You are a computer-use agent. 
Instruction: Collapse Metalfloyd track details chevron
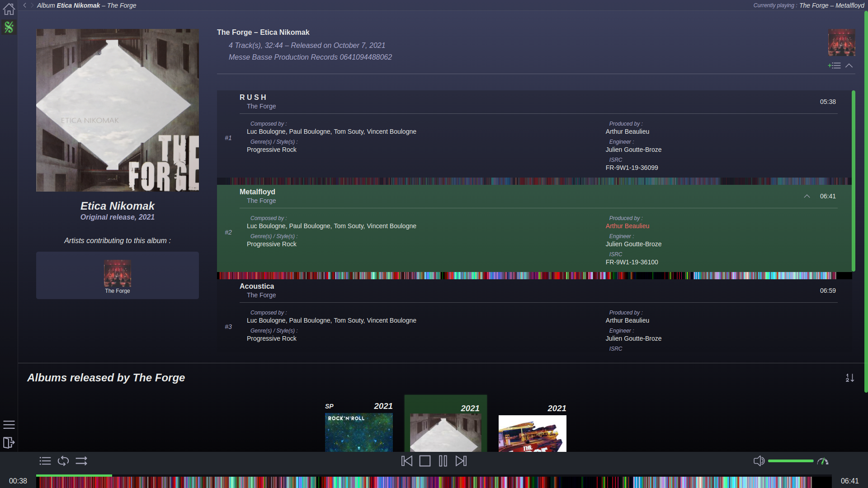pos(807,196)
